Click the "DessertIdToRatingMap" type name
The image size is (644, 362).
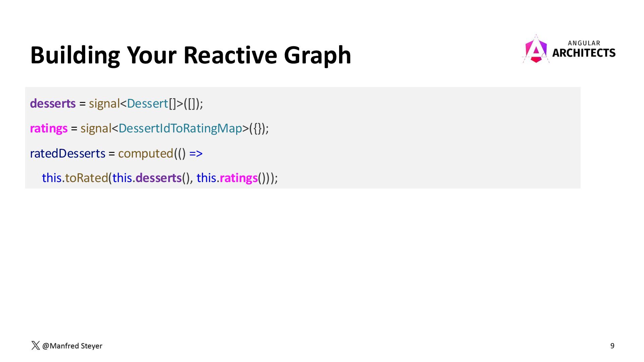pyautogui.click(x=180, y=128)
